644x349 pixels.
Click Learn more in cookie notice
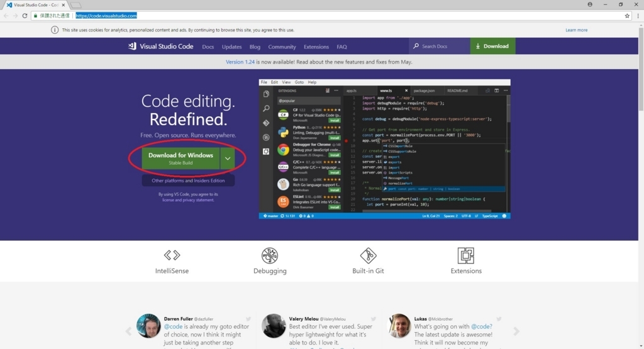pos(576,30)
